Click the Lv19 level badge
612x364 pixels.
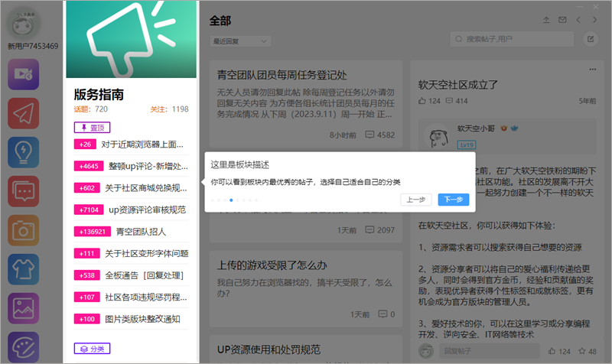point(467,145)
